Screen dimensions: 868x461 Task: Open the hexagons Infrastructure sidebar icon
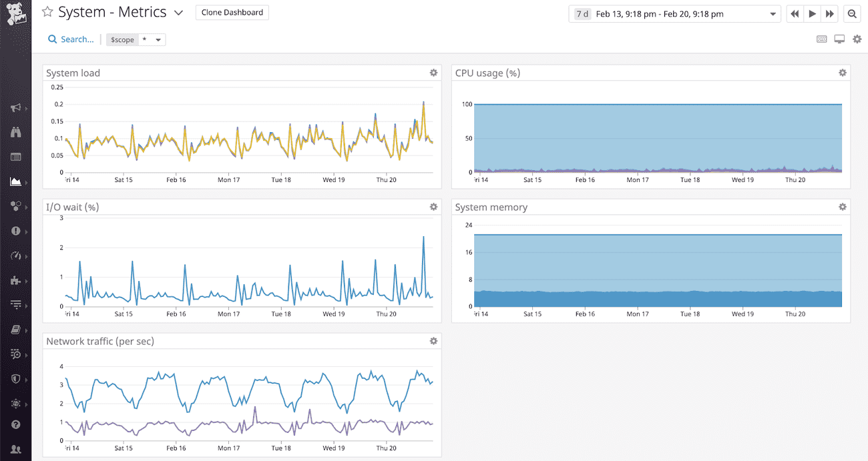16,206
